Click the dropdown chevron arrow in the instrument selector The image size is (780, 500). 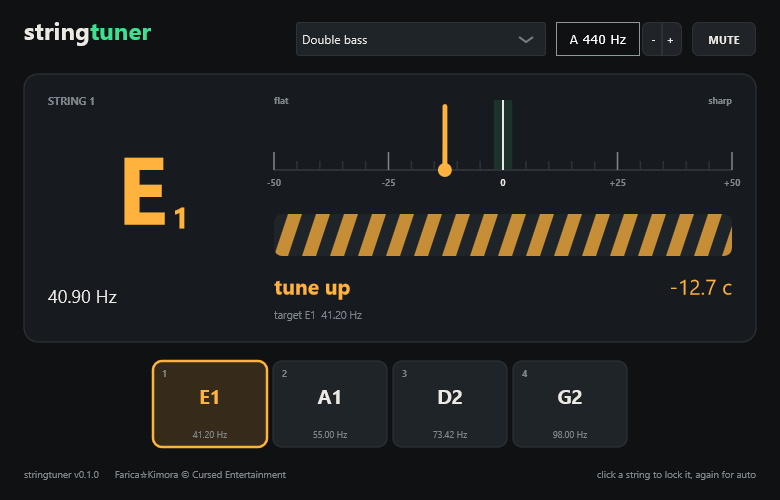point(526,40)
